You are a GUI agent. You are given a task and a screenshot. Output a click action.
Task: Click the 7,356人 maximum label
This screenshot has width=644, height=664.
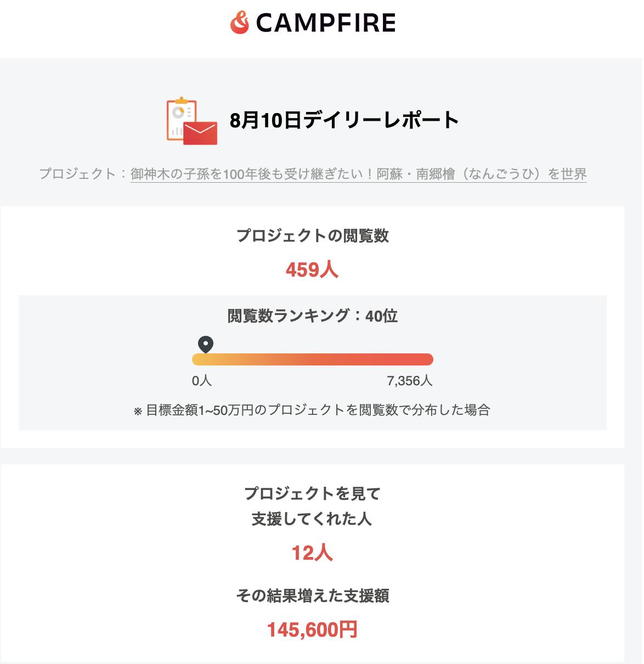click(x=409, y=381)
